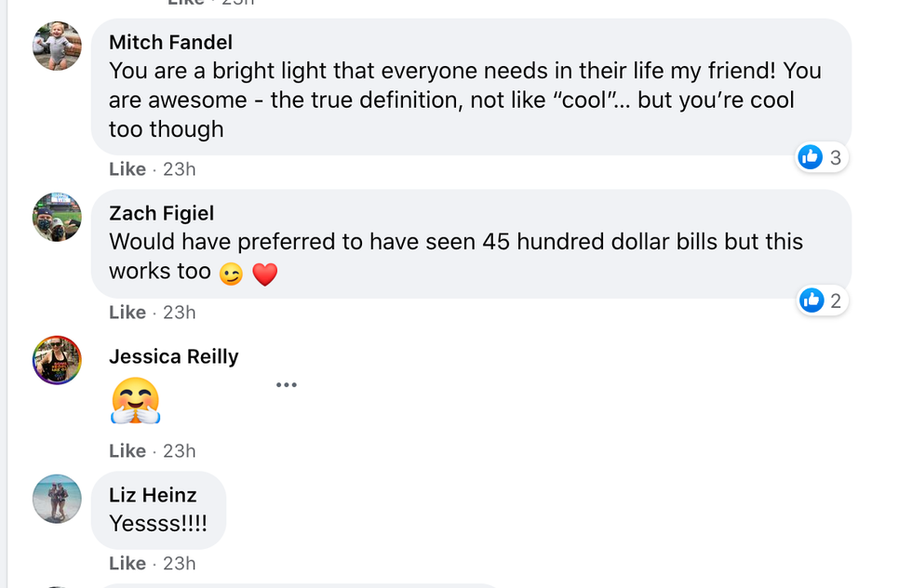Open Zach Figiel's profile name link

(x=161, y=213)
